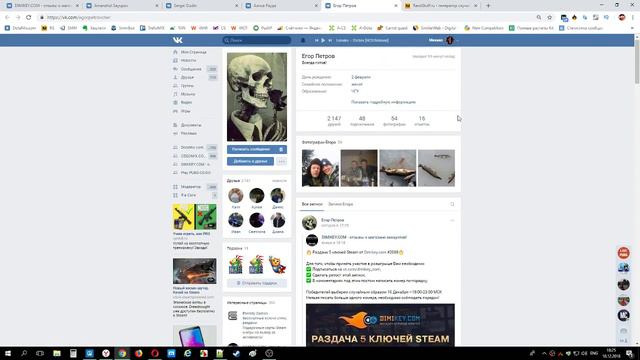
Task: Open Windows Start menu
Action: 7,353
